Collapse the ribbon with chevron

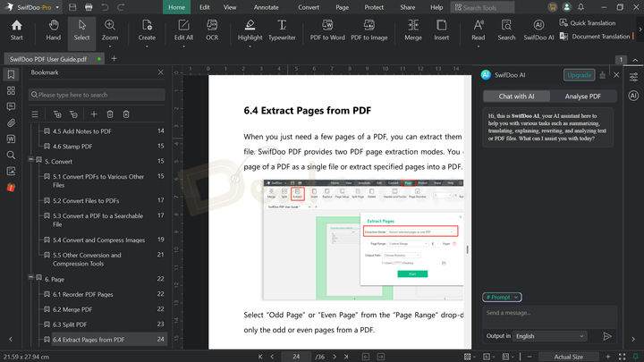(635, 60)
